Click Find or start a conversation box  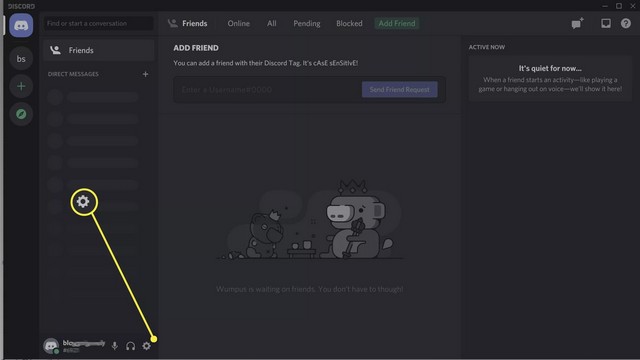click(98, 24)
